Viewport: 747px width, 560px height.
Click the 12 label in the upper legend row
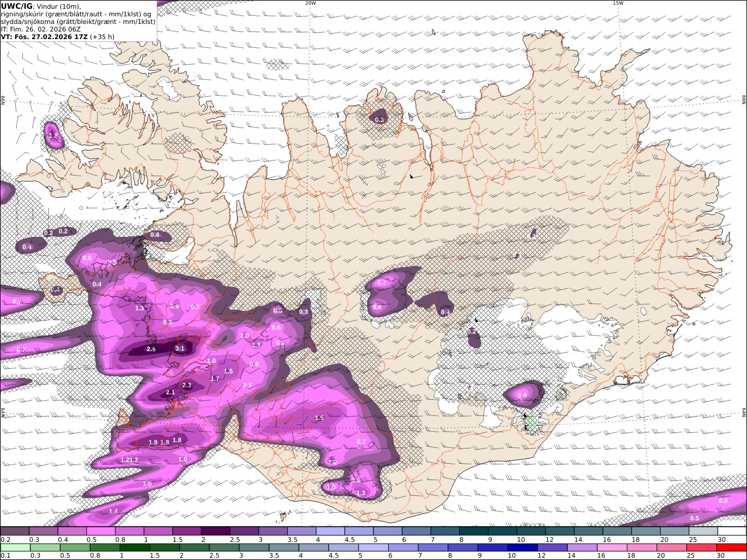[549, 540]
